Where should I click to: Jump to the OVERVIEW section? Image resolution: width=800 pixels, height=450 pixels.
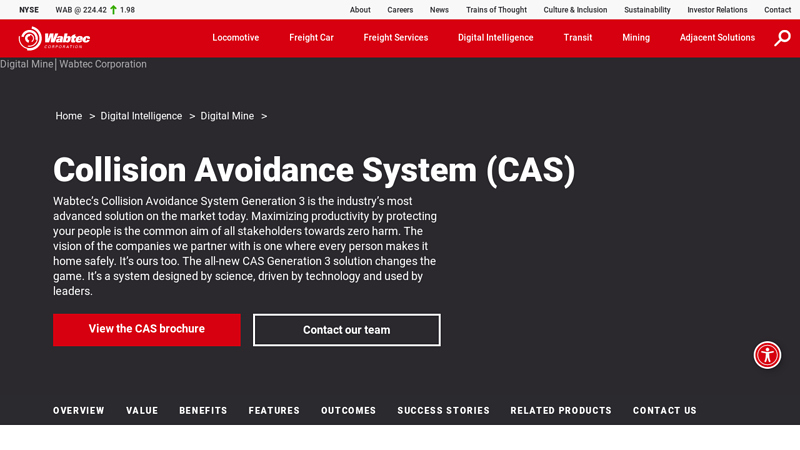pyautogui.click(x=79, y=411)
